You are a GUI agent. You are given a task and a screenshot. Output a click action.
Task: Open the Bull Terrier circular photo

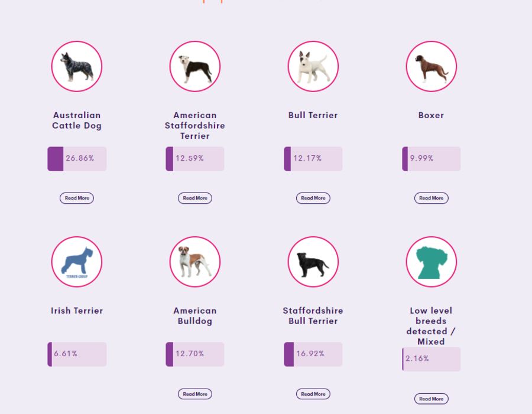tap(313, 67)
